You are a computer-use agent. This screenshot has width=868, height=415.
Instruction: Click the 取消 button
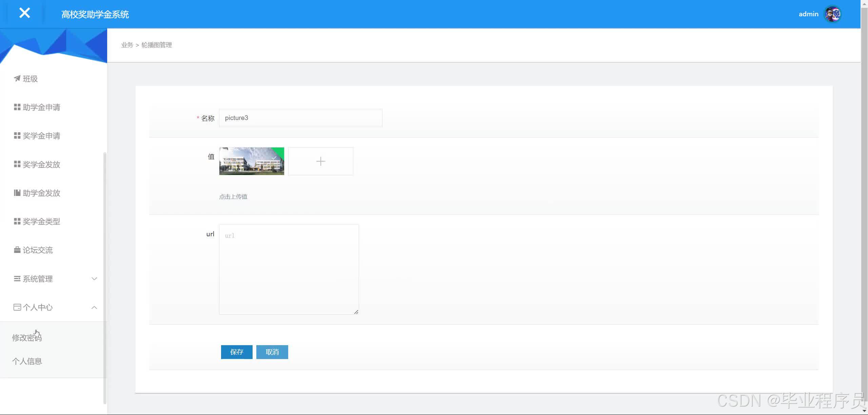(272, 352)
